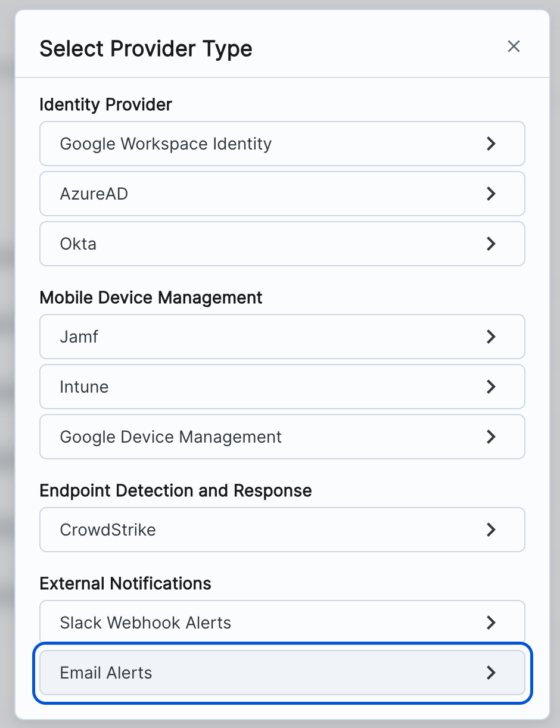Pick the Okta identity provider label
560x728 pixels.
[78, 244]
